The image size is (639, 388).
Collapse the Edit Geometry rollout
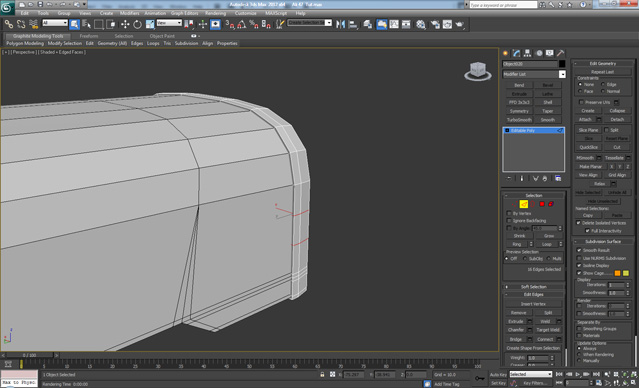click(x=603, y=64)
